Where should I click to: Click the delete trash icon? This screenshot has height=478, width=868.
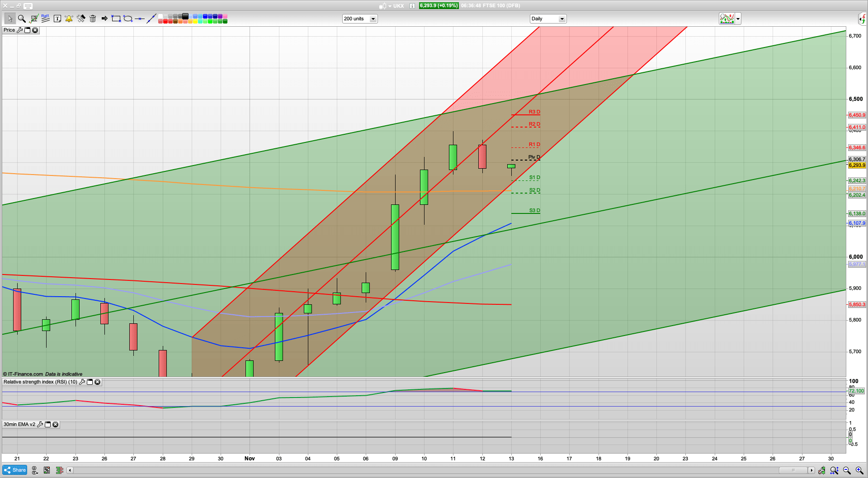coord(93,19)
